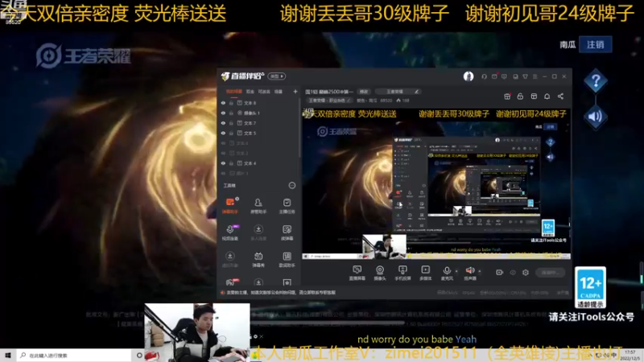
Task: Open the 读弹幕 read-danmaku tool
Action: coord(287,232)
